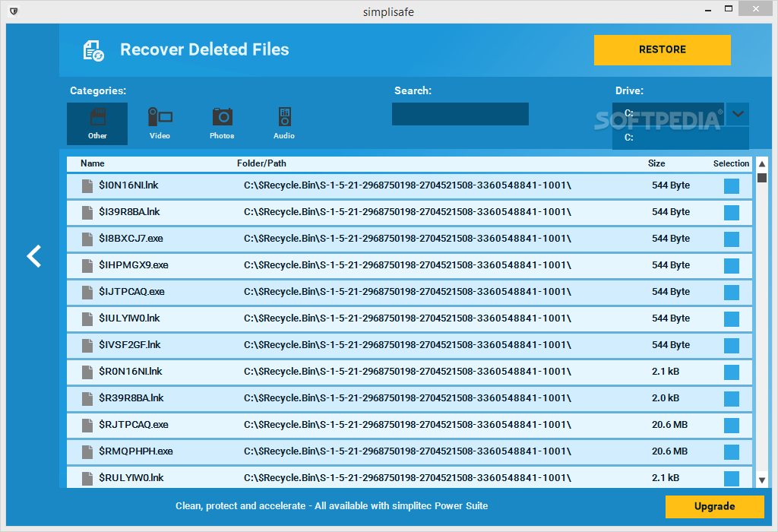Image resolution: width=778 pixels, height=532 pixels.
Task: Select file name $IULYIW0.lnk
Action: pos(129,318)
